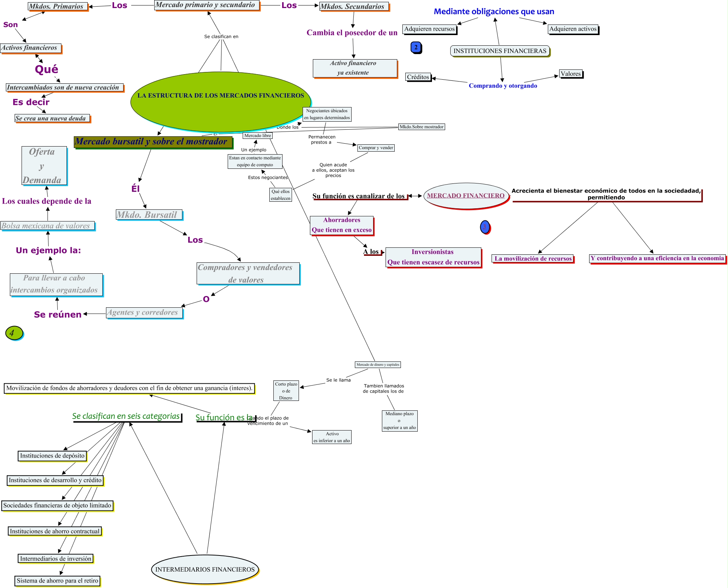Image resolution: width=728 pixels, height=588 pixels.
Task: Click the Sistema de ahorro para el retiro box
Action: point(57,581)
